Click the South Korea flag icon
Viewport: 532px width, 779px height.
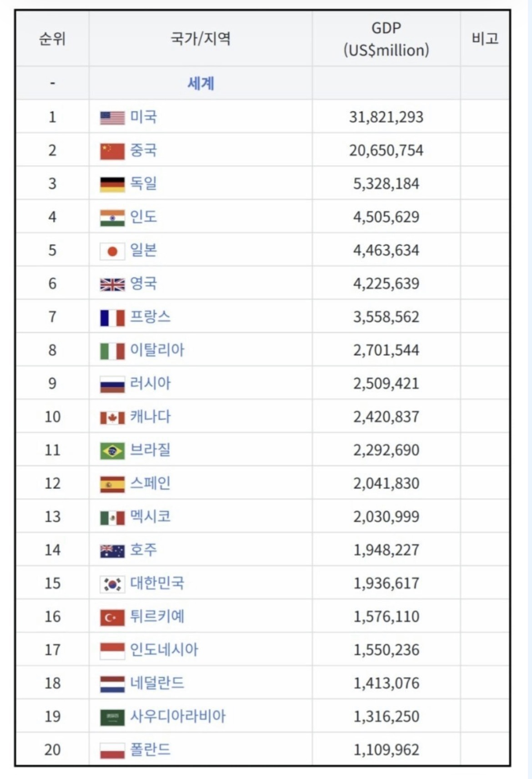click(112, 584)
